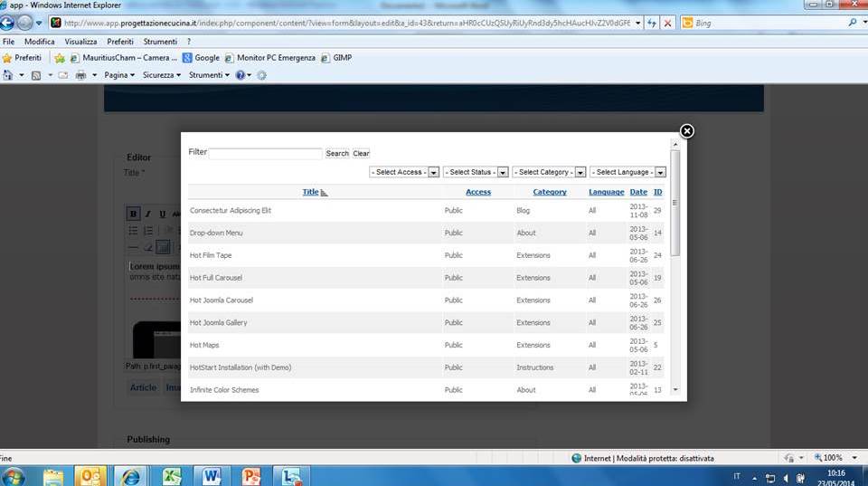Open Windows Start button
The height and width of the screenshot is (486, 868).
pyautogui.click(x=13, y=477)
